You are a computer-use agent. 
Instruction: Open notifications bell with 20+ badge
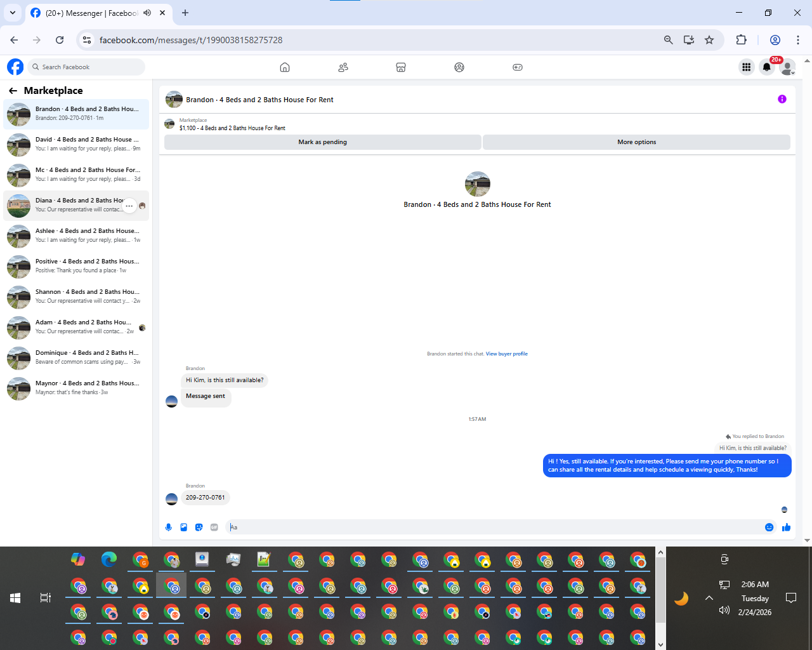pos(767,67)
